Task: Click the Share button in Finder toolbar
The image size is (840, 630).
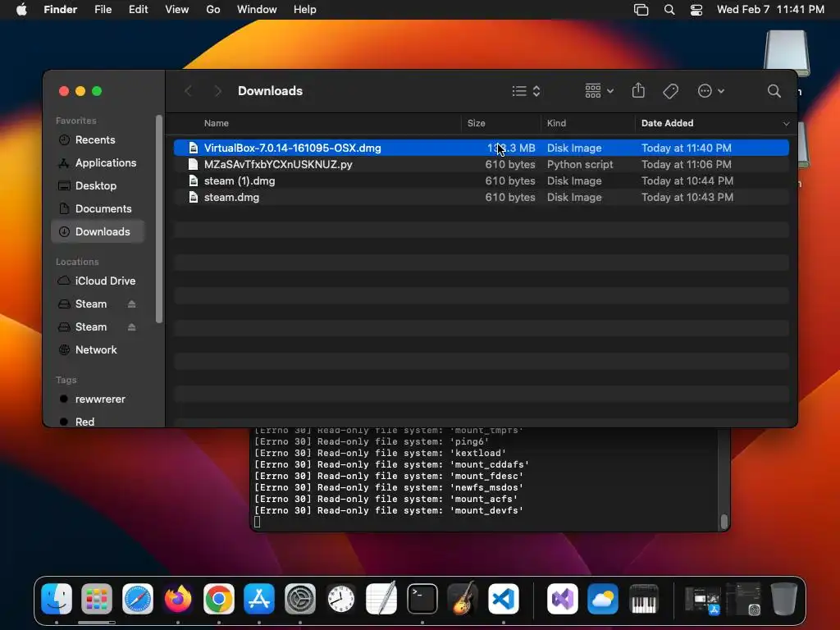Action: pos(638,90)
